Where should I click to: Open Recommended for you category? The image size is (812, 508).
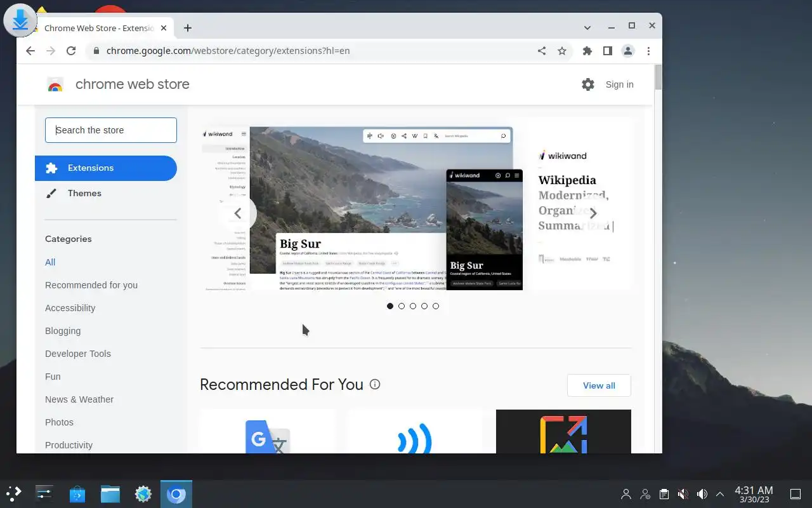click(91, 285)
